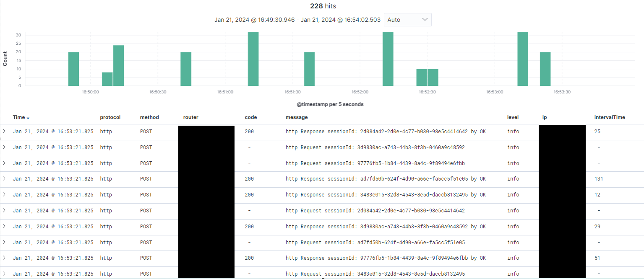Select the router column header

click(191, 117)
